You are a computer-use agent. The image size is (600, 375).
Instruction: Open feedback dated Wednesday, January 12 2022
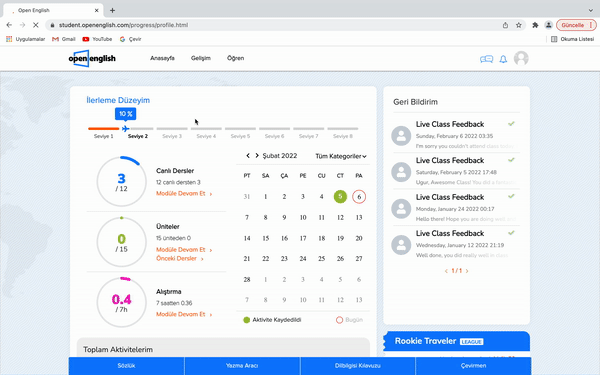tap(456, 244)
